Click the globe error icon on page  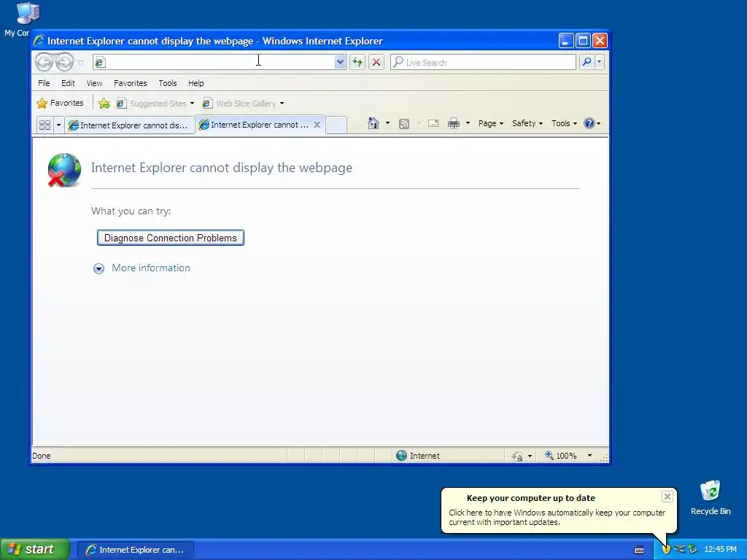[x=64, y=169]
